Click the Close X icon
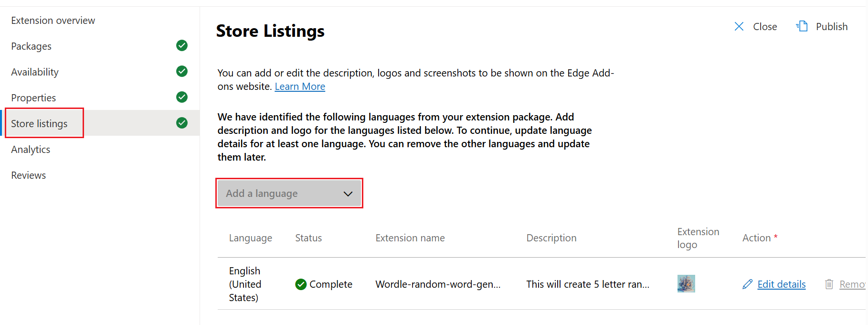868x325 pixels. coord(739,26)
